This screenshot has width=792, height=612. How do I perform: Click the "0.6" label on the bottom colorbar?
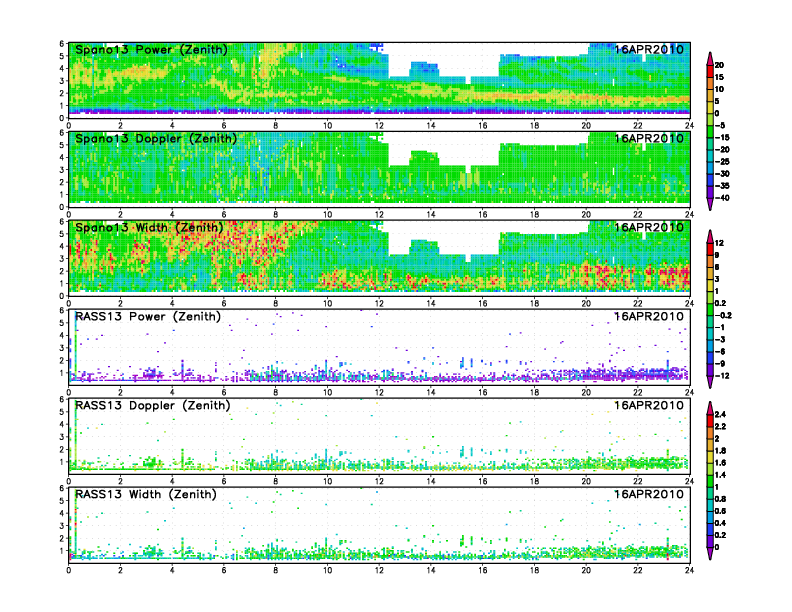click(720, 511)
